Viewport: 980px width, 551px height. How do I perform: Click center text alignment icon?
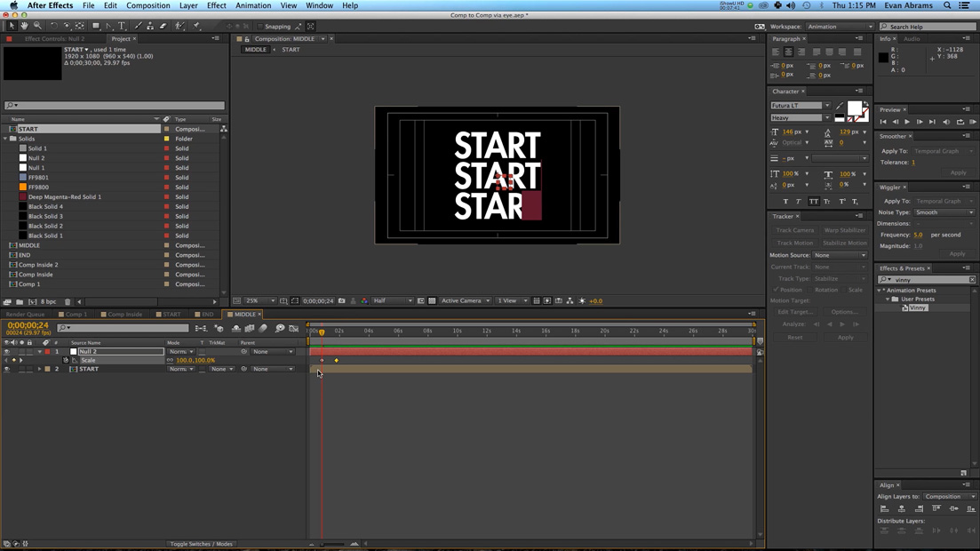point(788,52)
